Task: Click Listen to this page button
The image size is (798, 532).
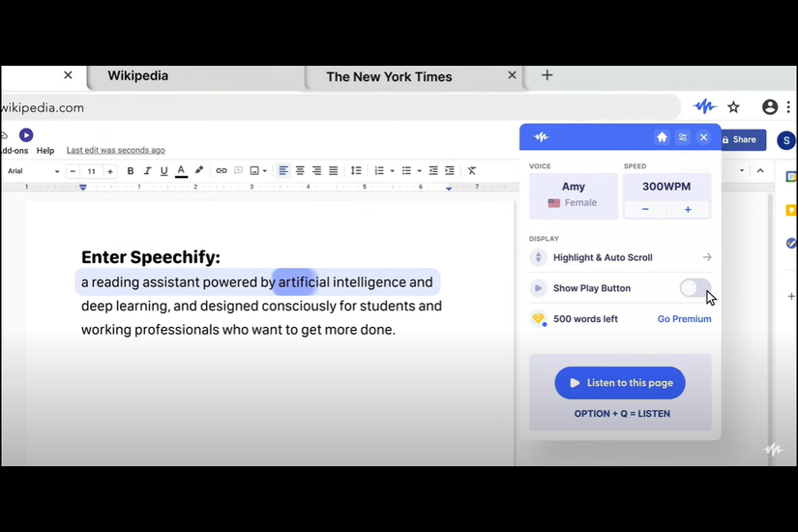Action: tap(620, 383)
